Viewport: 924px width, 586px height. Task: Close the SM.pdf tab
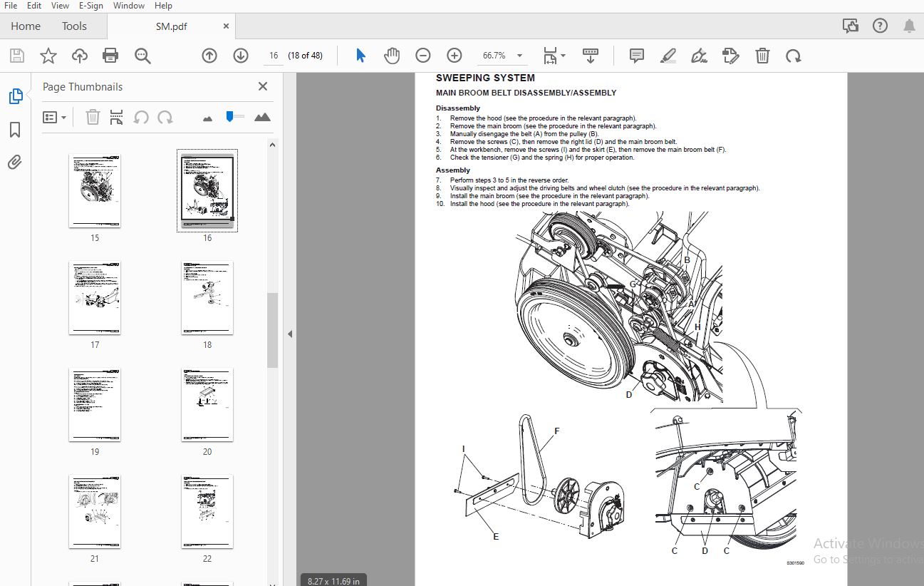coord(227,26)
